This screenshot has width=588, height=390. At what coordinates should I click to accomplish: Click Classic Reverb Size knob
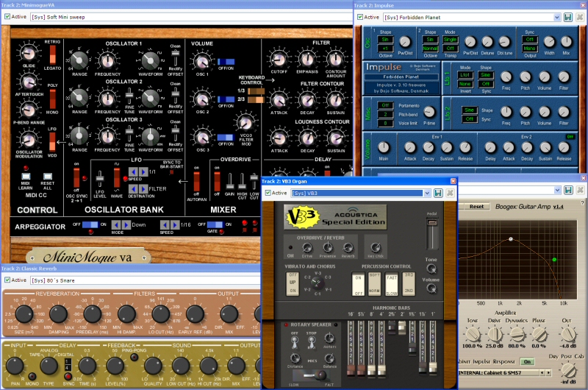pyautogui.click(x=24, y=314)
